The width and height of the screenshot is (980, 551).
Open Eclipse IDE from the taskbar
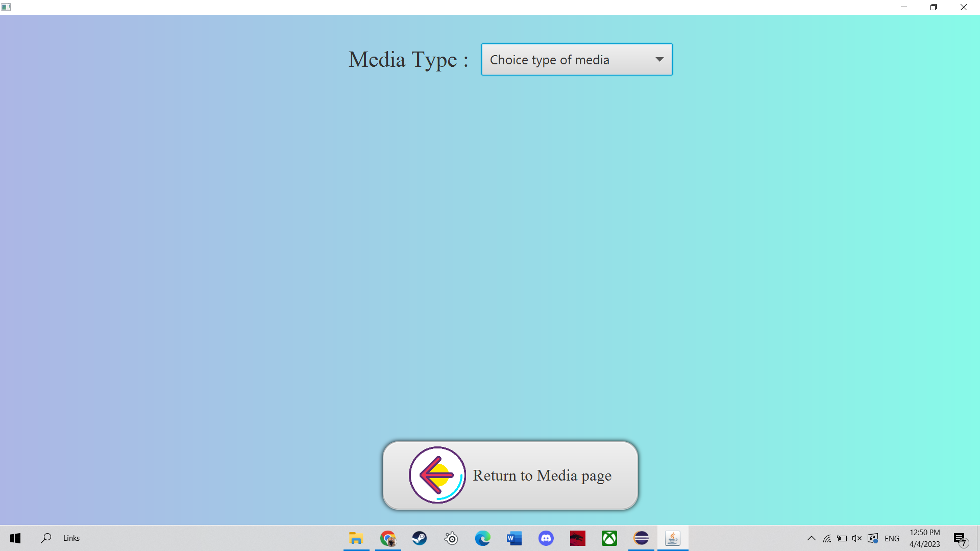click(x=641, y=538)
